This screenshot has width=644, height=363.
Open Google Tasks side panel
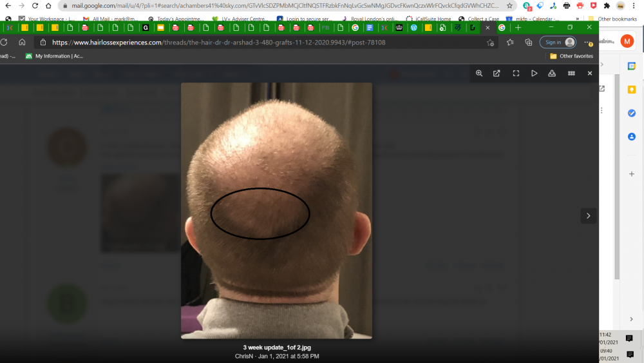coord(632,113)
